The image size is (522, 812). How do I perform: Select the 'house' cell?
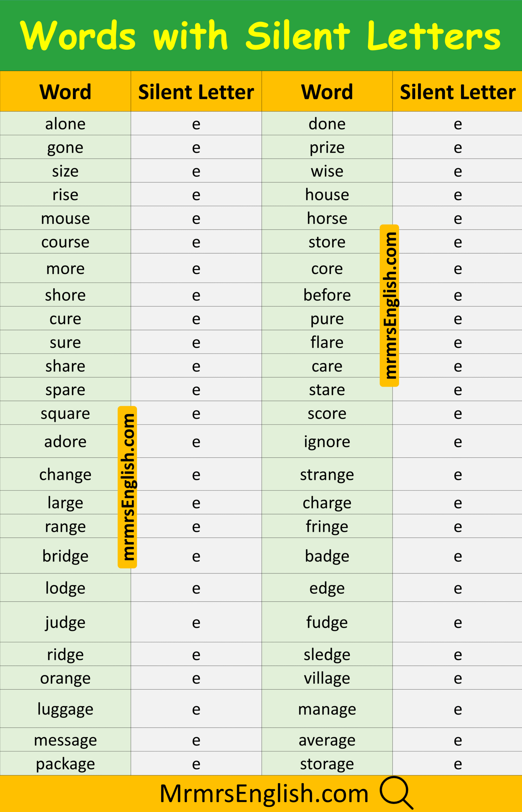(327, 194)
